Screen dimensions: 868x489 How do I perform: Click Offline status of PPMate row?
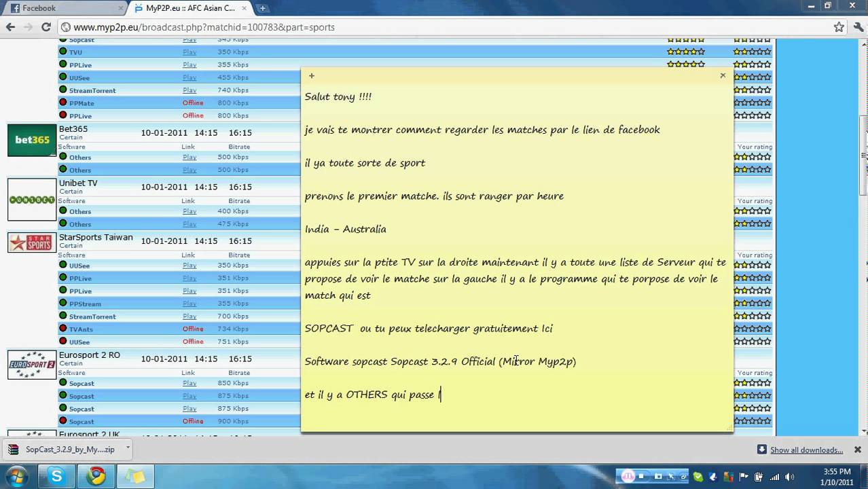point(193,103)
